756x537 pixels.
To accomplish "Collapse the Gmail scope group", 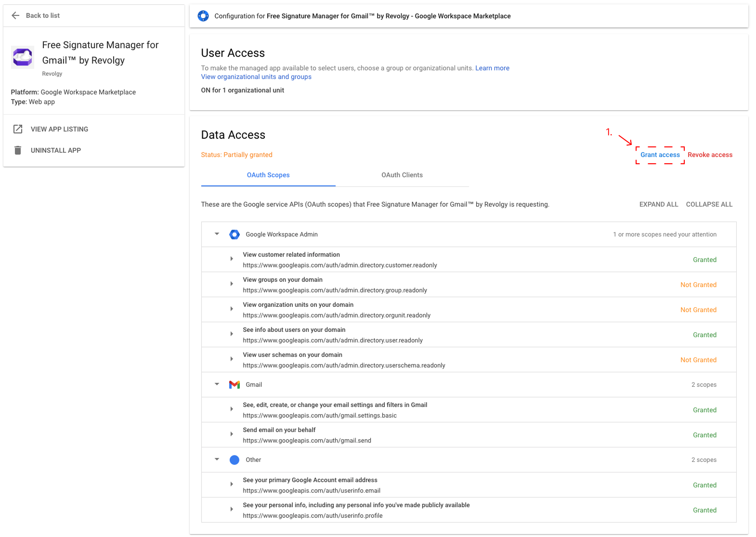I will (x=217, y=384).
